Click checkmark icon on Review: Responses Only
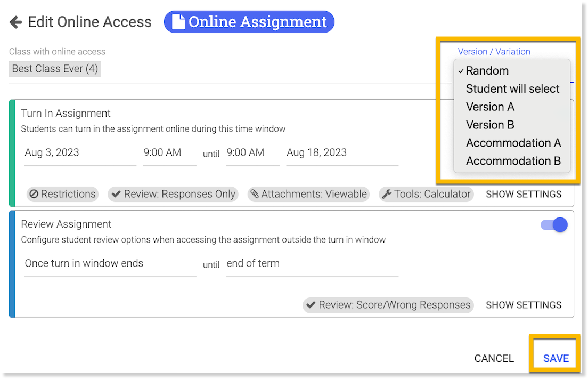 coord(116,195)
